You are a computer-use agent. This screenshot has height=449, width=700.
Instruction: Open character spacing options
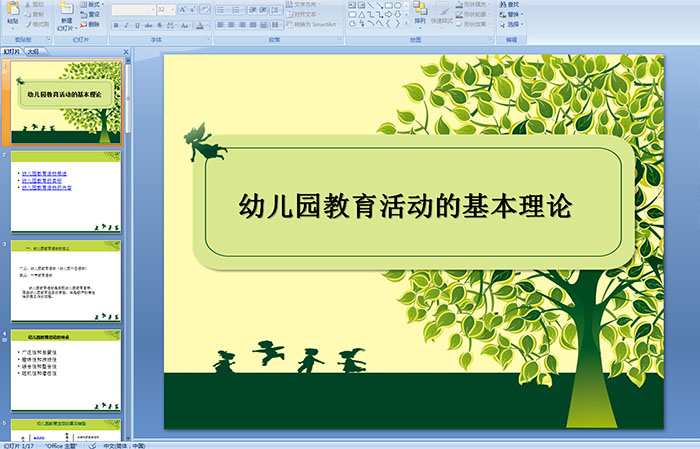coord(171,25)
